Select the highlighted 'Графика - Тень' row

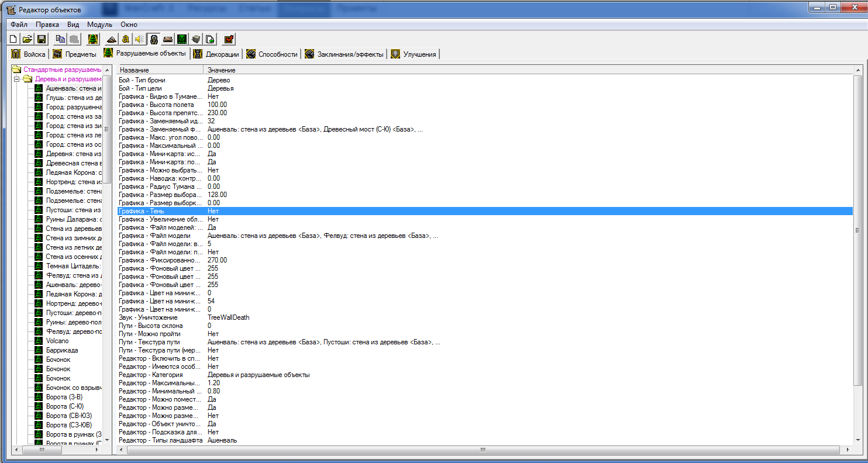point(484,211)
